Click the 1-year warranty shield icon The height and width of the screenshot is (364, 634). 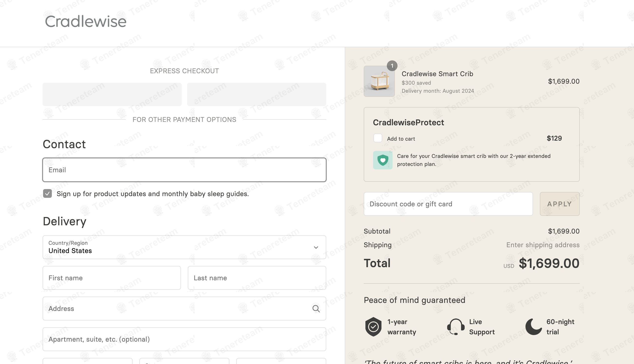click(x=373, y=327)
